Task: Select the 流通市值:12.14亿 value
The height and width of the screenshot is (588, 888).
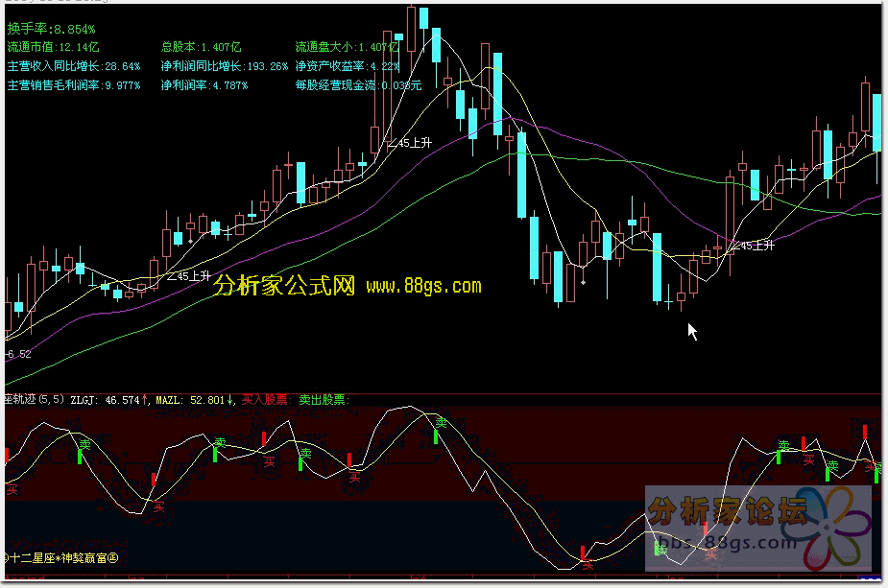Action: click(53, 47)
